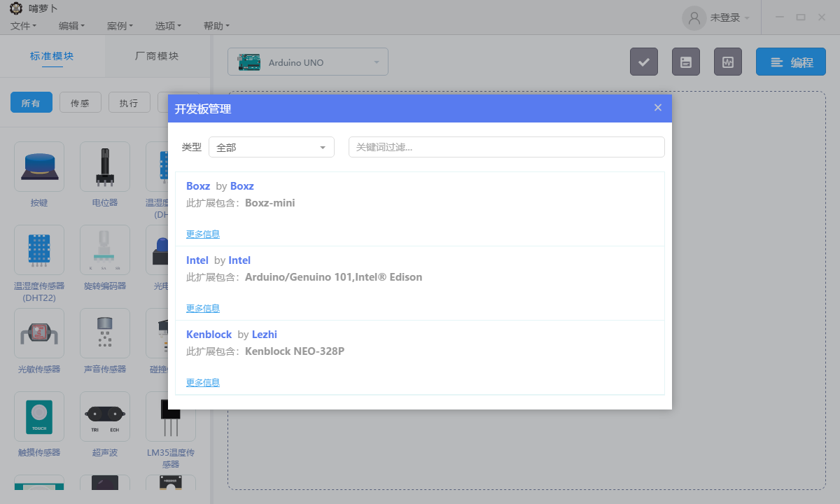Image resolution: width=840 pixels, height=504 pixels.
Task: Filter modules by 所有
Action: [x=31, y=103]
